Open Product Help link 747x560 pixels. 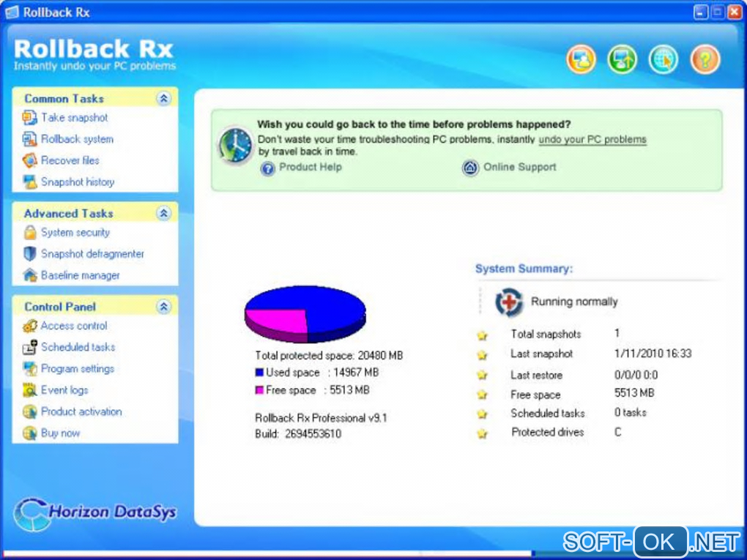[x=310, y=167]
